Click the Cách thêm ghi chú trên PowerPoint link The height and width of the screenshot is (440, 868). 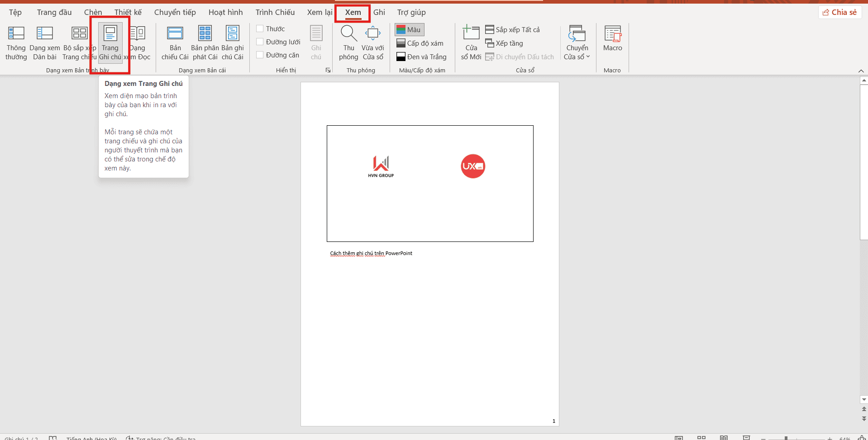(371, 253)
